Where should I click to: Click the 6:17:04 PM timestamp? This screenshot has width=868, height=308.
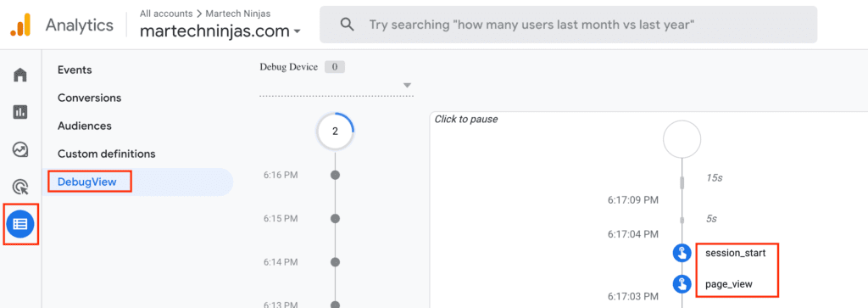point(632,234)
